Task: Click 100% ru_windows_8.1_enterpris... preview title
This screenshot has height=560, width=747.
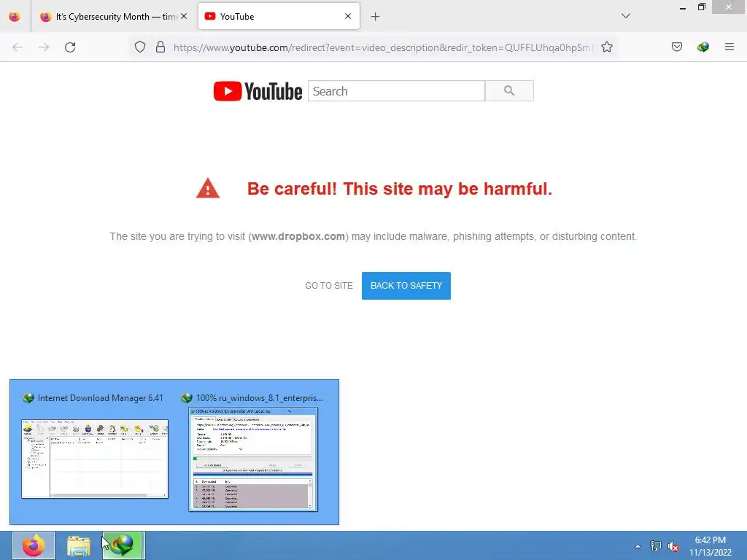Action: 260,398
